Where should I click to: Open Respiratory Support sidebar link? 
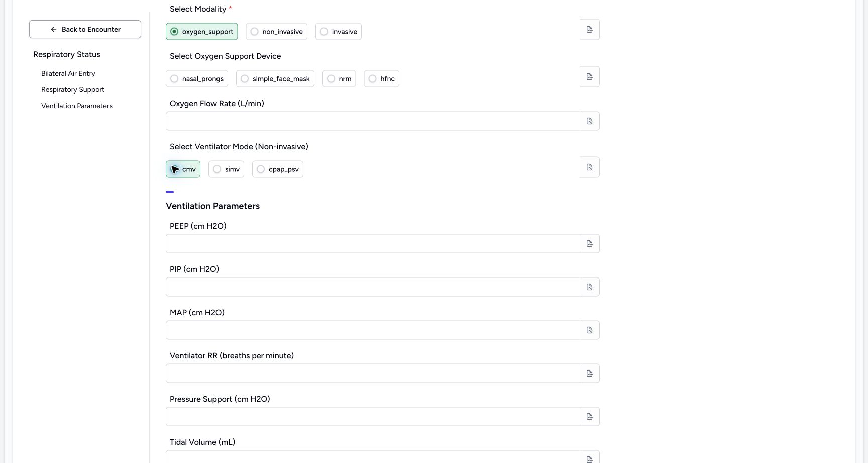(x=73, y=89)
